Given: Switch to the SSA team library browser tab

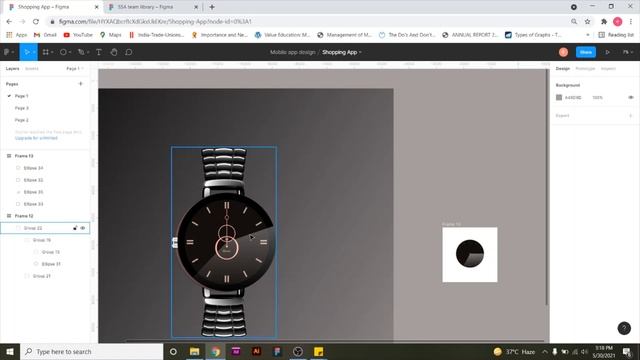Looking at the screenshot, I should tap(153, 7).
